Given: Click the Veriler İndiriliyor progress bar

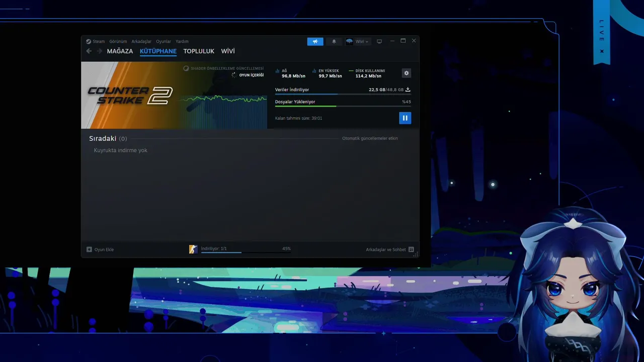Looking at the screenshot, I should (x=343, y=94).
